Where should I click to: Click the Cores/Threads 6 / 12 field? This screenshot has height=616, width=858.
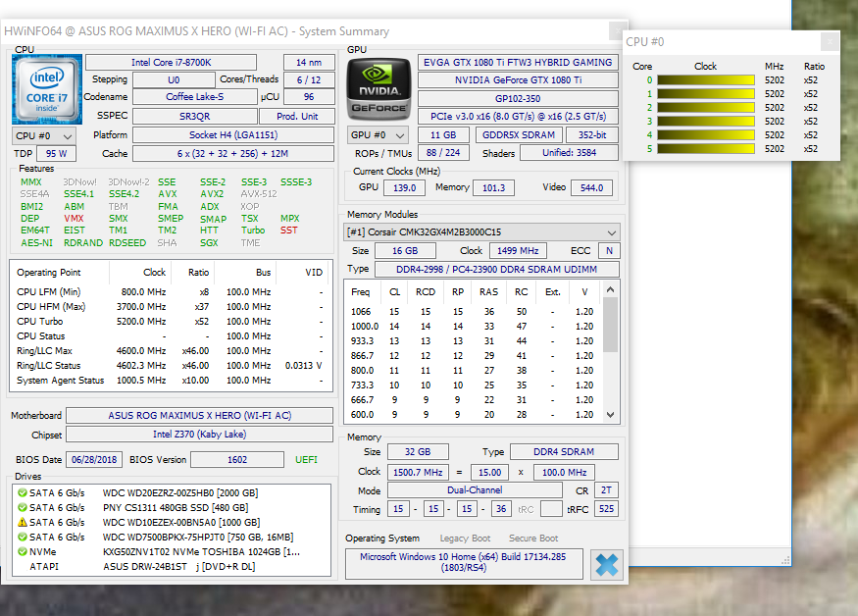309,80
